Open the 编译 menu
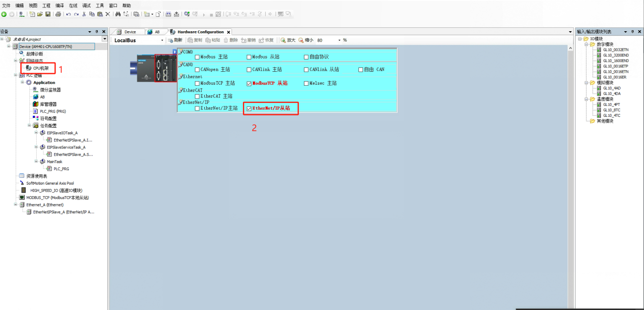The height and width of the screenshot is (310, 644). (60, 5)
